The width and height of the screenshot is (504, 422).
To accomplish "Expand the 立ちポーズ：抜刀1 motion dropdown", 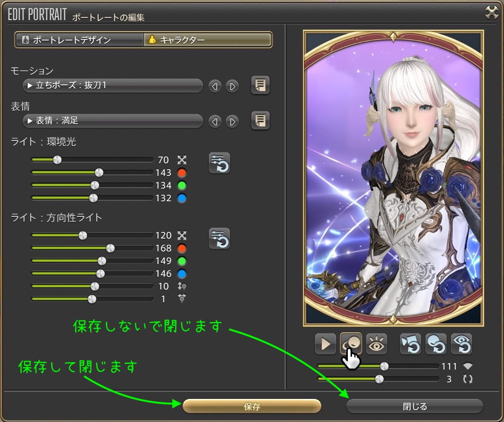I will [112, 85].
